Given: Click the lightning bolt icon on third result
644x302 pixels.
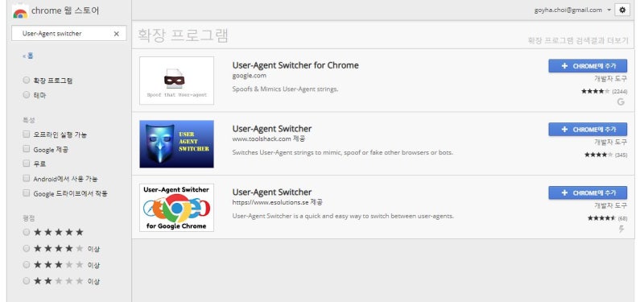Looking at the screenshot, I should pyautogui.click(x=621, y=229).
